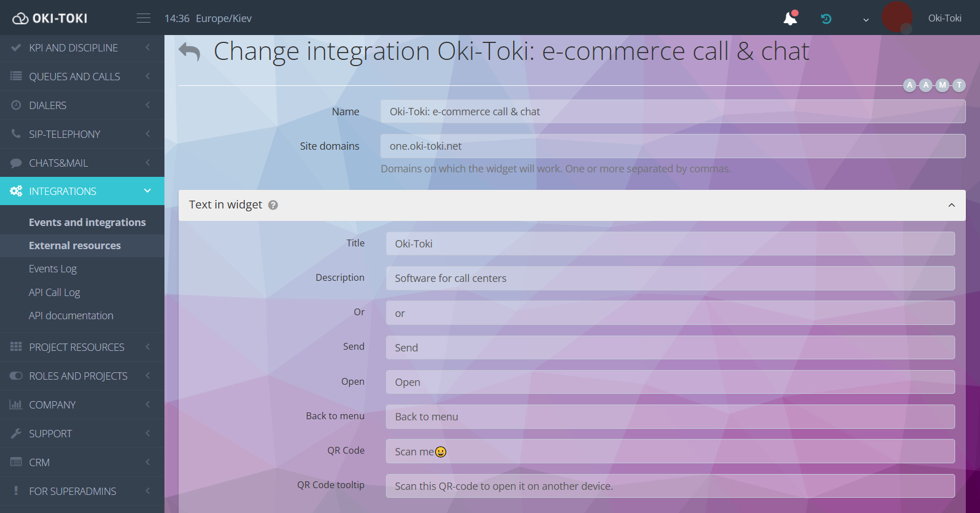Click the back arrow beside page title
Screen dimensions: 980x513
tap(189, 51)
